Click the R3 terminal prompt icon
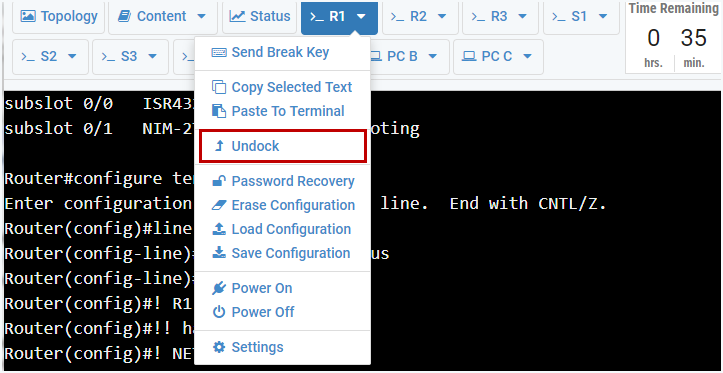This screenshot has height=373, width=723. pos(478,17)
